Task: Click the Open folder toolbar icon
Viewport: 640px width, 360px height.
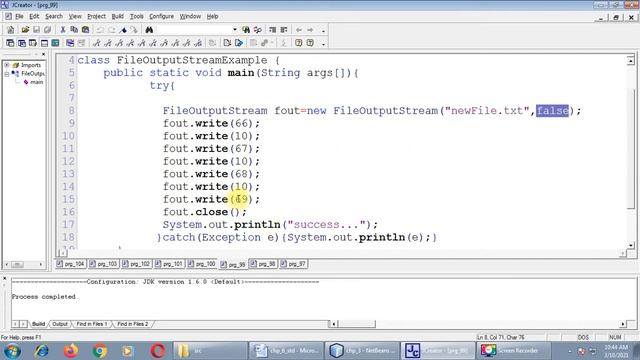Action: (25, 30)
